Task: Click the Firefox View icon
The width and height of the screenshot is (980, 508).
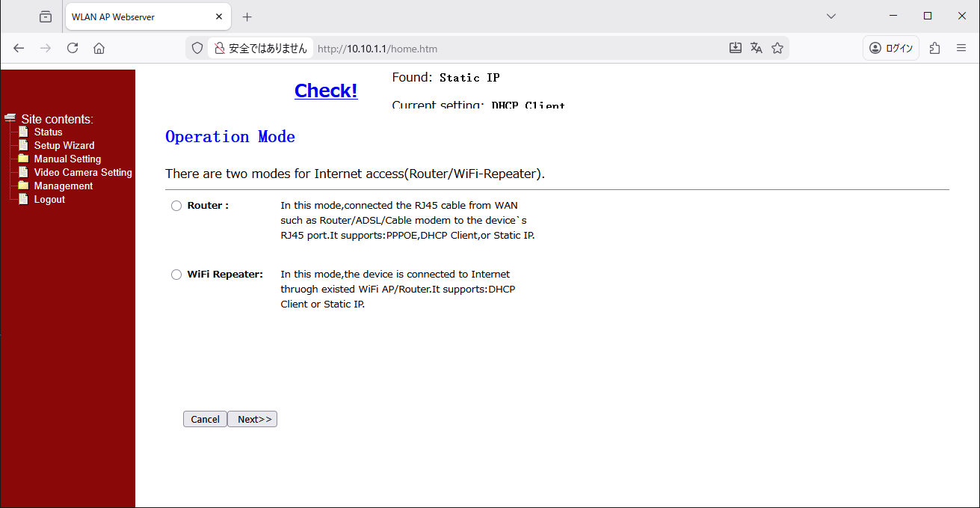Action: tap(46, 16)
